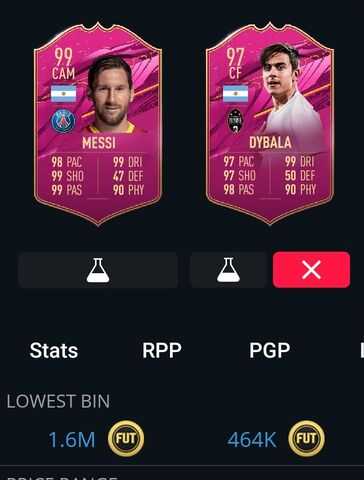
Task: Click the LOWEST BIN section heading
Action: (58, 401)
